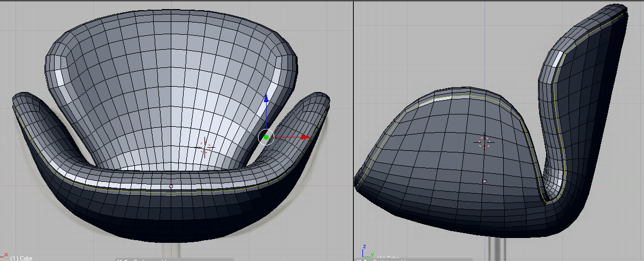Click the pink object origin dot in left viewport
The width and height of the screenshot is (644, 261).
pos(171,186)
